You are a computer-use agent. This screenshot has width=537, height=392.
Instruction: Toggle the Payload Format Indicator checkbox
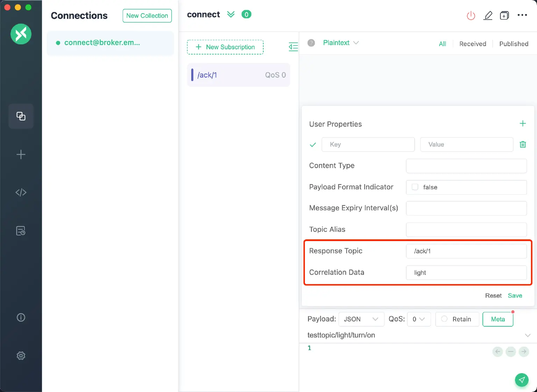point(415,187)
